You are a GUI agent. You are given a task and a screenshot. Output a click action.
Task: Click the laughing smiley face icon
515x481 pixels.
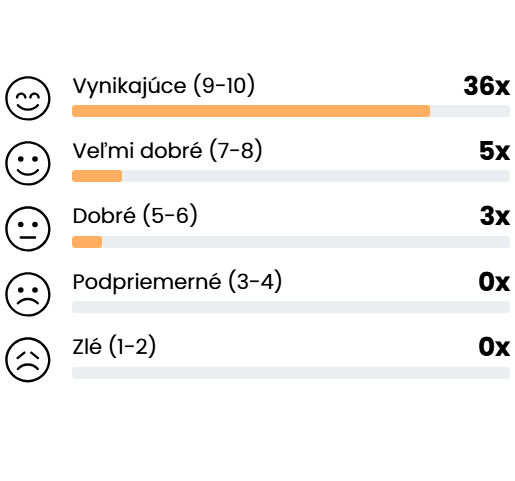pos(28,98)
